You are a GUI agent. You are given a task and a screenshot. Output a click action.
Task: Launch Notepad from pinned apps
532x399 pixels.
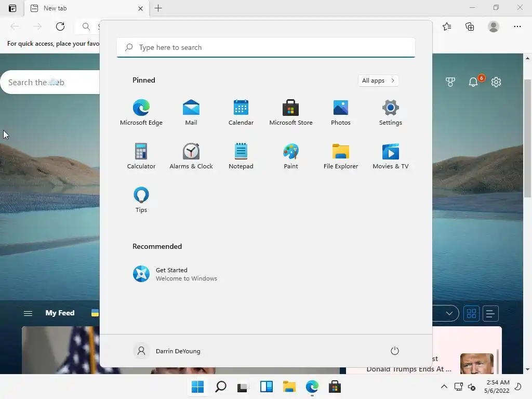pyautogui.click(x=241, y=156)
